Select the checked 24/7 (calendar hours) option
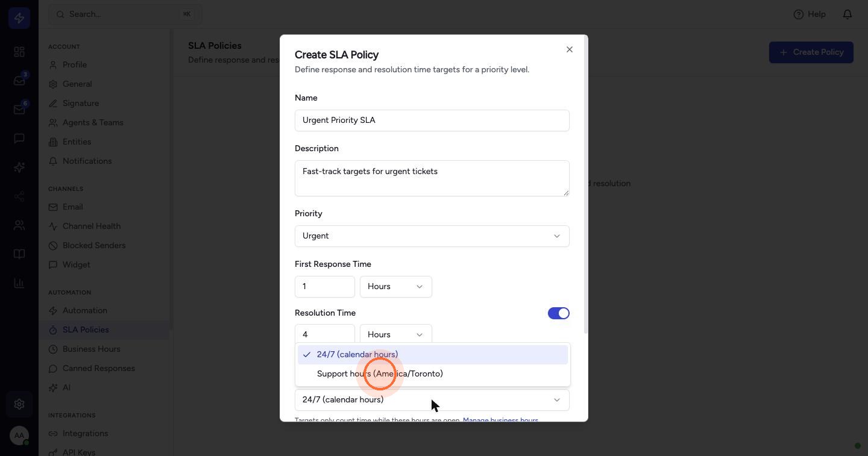 433,355
